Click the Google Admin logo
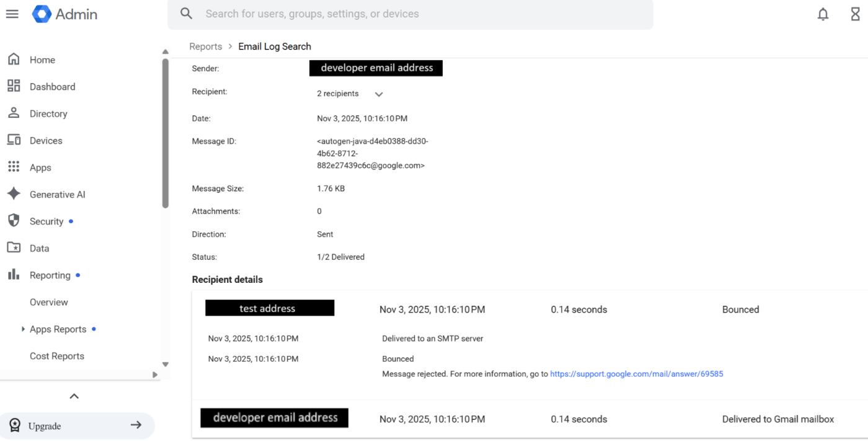868x441 pixels. (x=42, y=14)
